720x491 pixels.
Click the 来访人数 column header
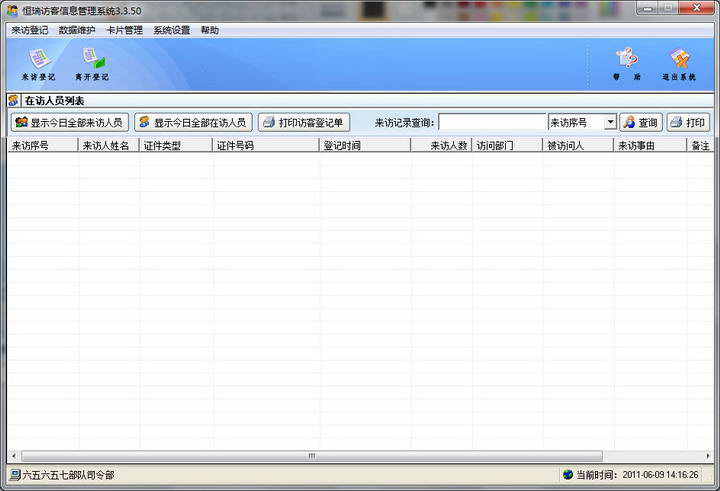point(442,146)
